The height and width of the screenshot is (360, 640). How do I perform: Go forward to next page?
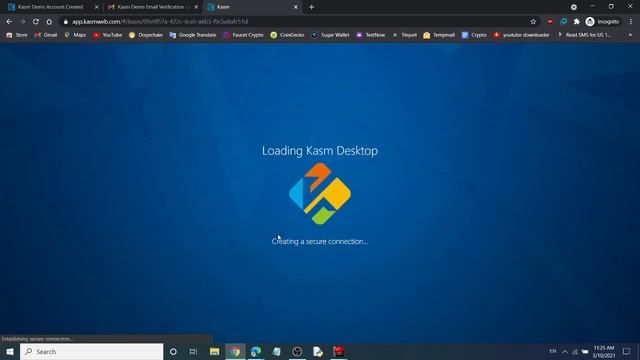click(22, 22)
